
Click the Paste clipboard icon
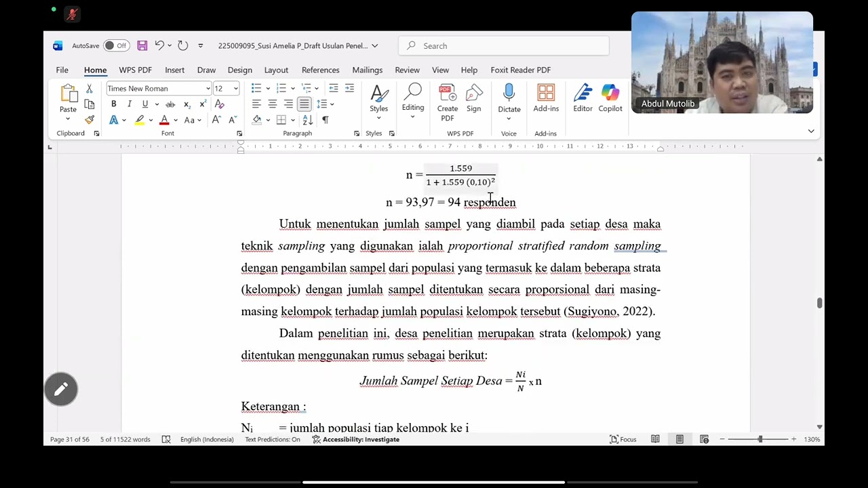[x=68, y=94]
